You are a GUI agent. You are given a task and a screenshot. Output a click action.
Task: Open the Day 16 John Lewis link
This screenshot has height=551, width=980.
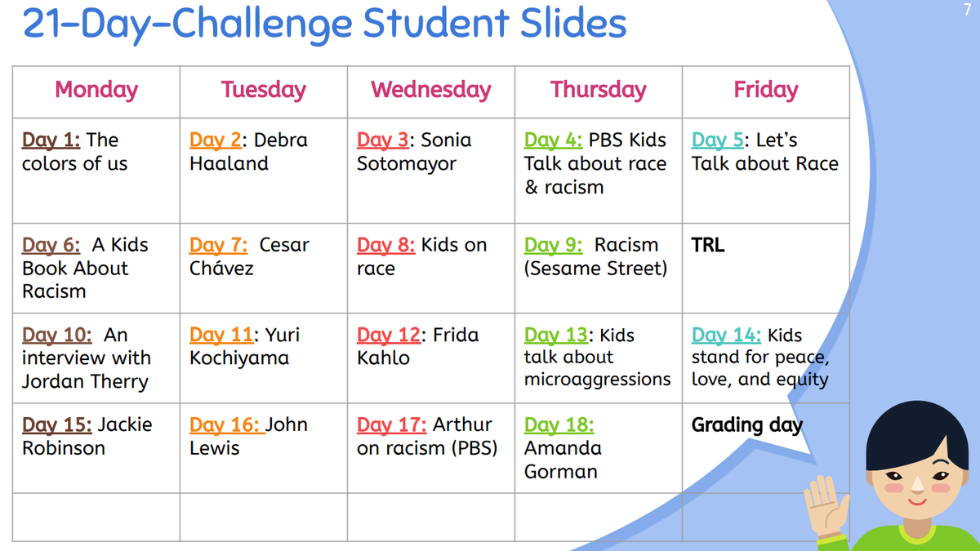point(227,425)
